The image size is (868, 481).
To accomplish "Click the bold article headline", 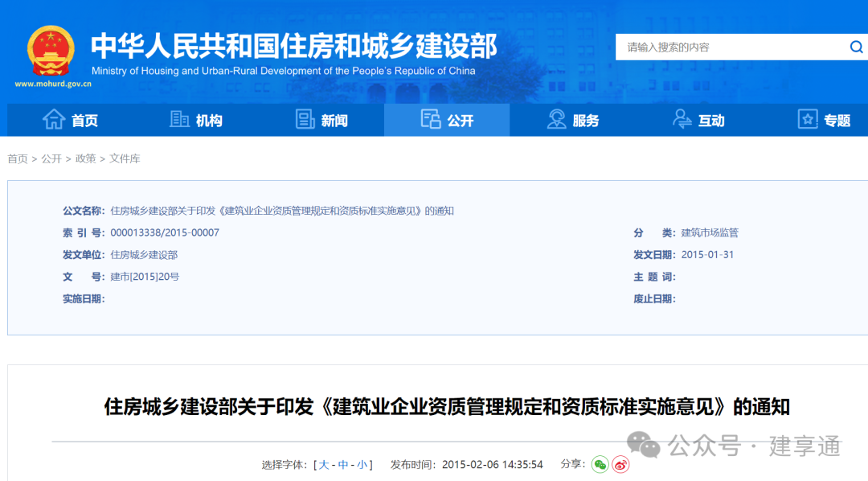I will coord(447,407).
